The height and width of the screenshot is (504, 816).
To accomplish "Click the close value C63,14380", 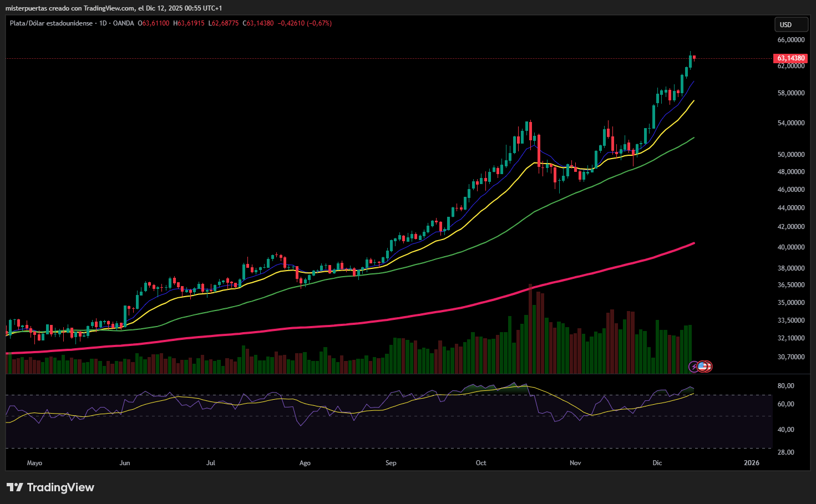I will 259,23.
